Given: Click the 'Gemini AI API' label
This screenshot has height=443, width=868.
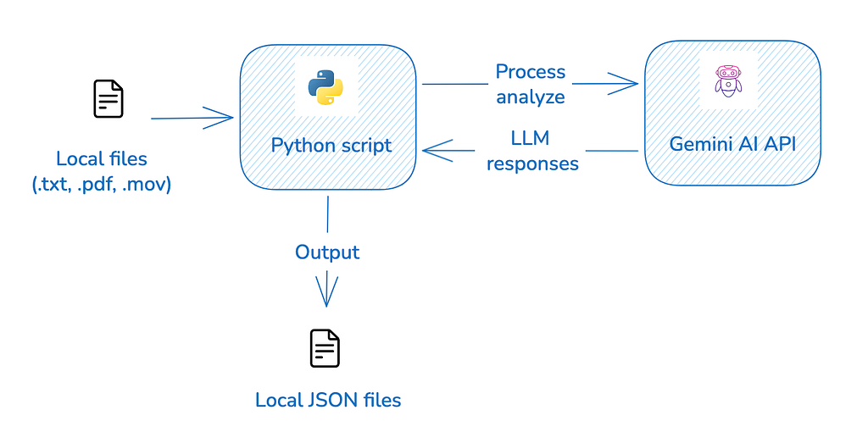Looking at the screenshot, I should click(732, 144).
